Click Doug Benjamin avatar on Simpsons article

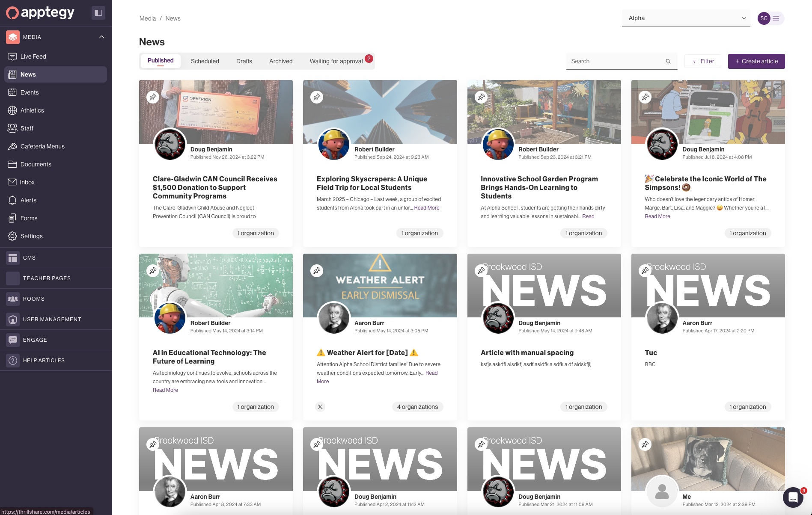pos(662,145)
